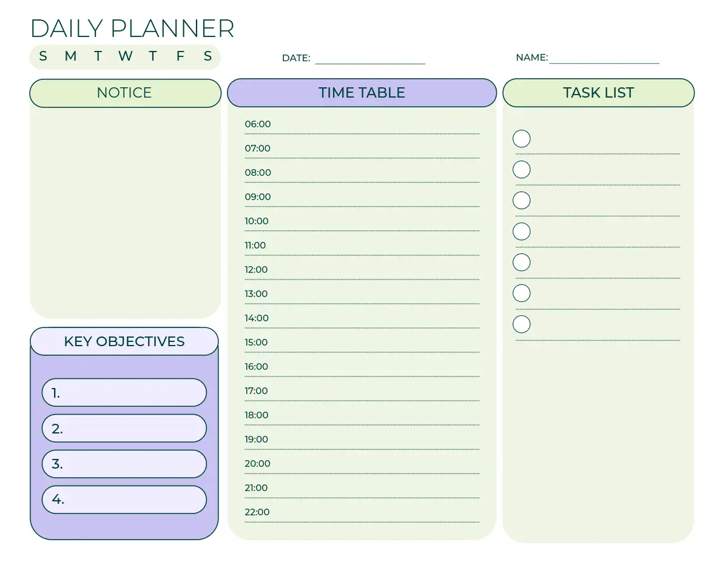728x562 pixels.
Task: Select key objective number 3 field
Action: pos(124,464)
